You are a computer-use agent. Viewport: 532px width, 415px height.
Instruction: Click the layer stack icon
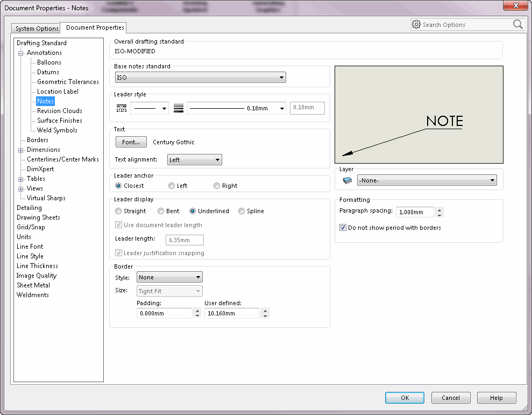[x=347, y=180]
